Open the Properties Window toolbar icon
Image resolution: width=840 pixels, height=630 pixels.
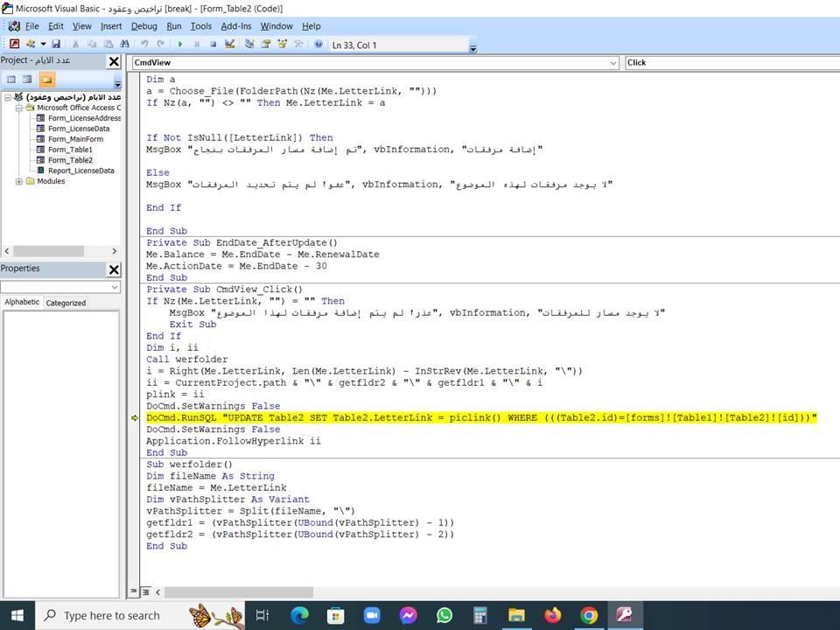point(266,44)
